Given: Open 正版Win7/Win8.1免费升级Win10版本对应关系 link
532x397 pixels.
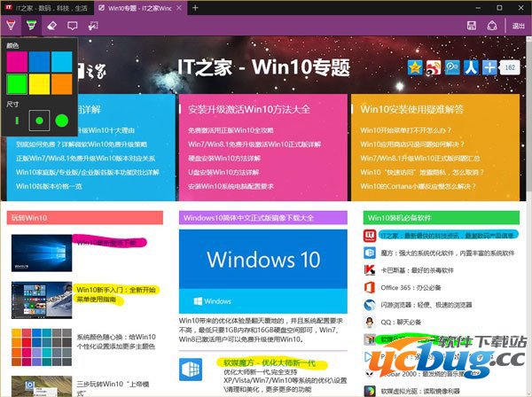Looking at the screenshot, I should pyautogui.click(x=85, y=159).
